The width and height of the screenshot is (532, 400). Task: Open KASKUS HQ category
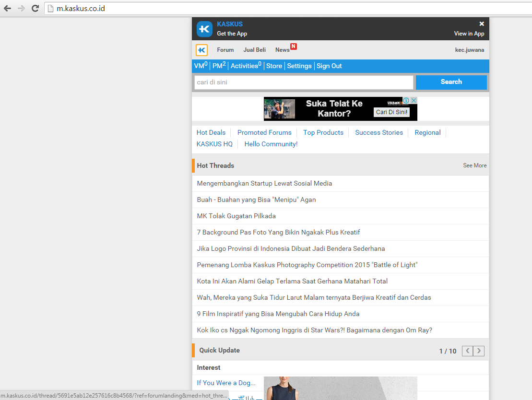pos(214,144)
